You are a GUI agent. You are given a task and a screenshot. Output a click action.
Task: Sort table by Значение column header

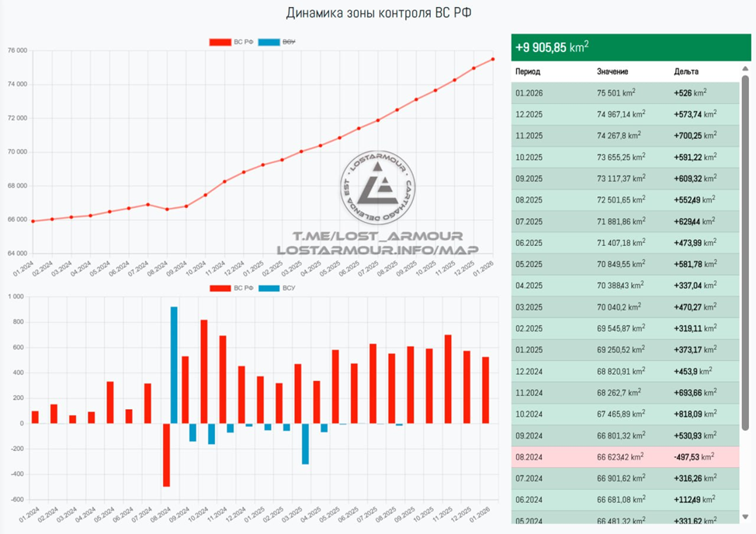point(612,71)
